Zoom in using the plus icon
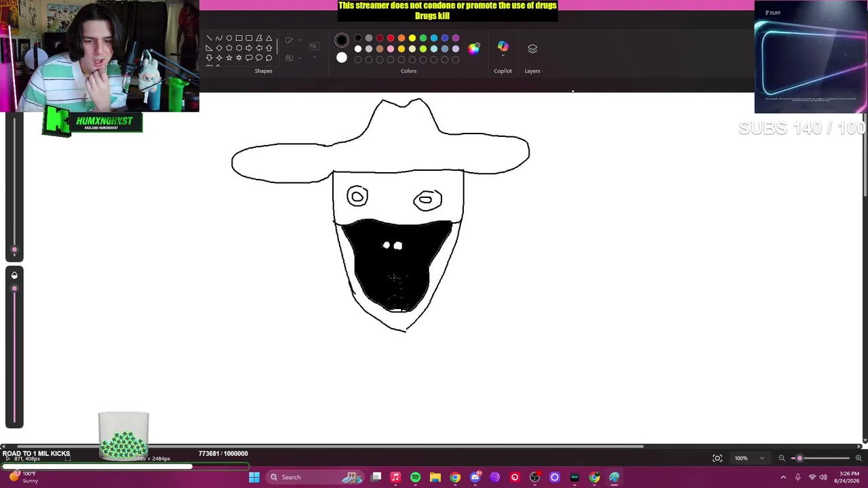This screenshot has width=868, height=488. [859, 458]
